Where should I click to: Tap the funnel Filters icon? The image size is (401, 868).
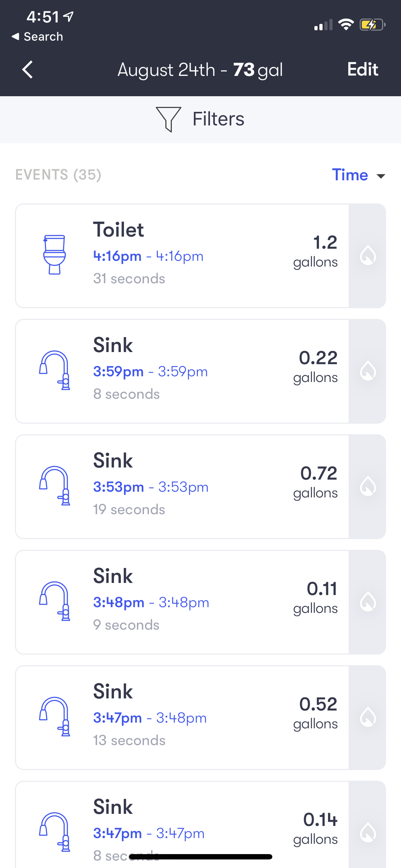click(x=168, y=119)
